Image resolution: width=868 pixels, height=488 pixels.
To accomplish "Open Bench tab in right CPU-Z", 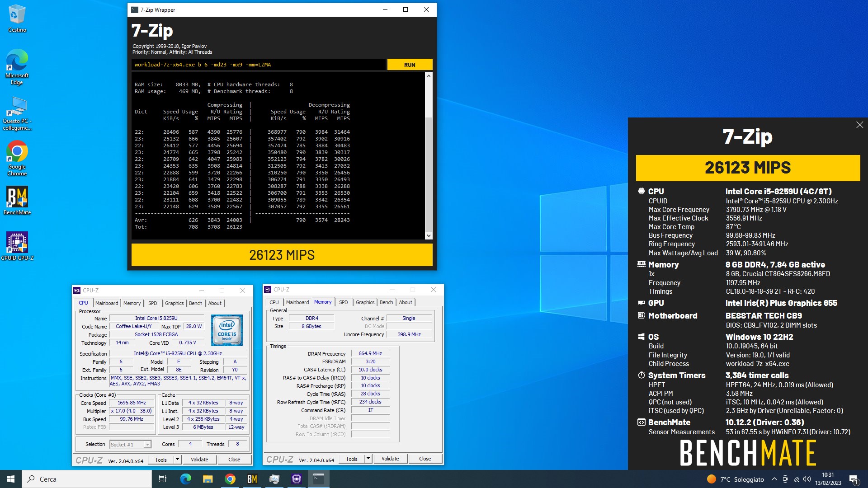I will (386, 302).
